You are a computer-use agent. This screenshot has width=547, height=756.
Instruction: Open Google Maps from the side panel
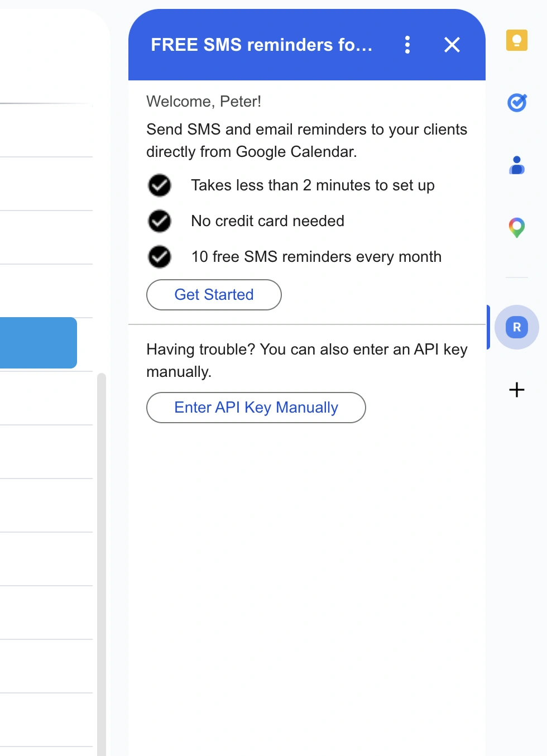coord(517,227)
